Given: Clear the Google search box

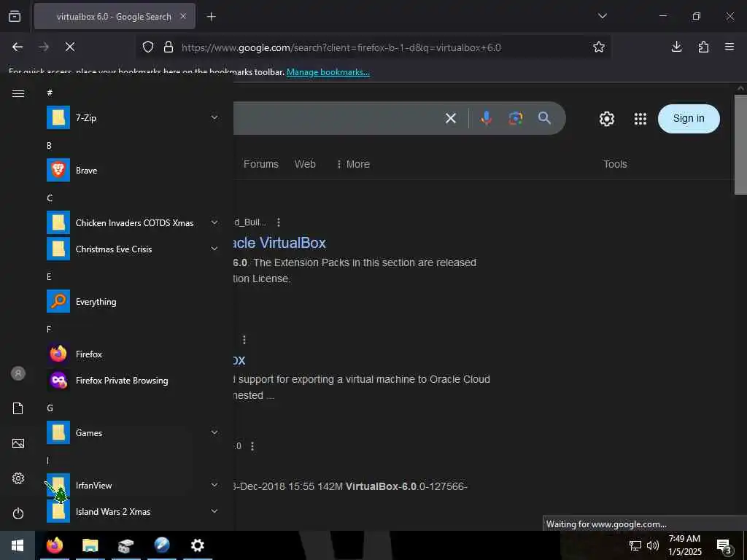Looking at the screenshot, I should pos(451,118).
